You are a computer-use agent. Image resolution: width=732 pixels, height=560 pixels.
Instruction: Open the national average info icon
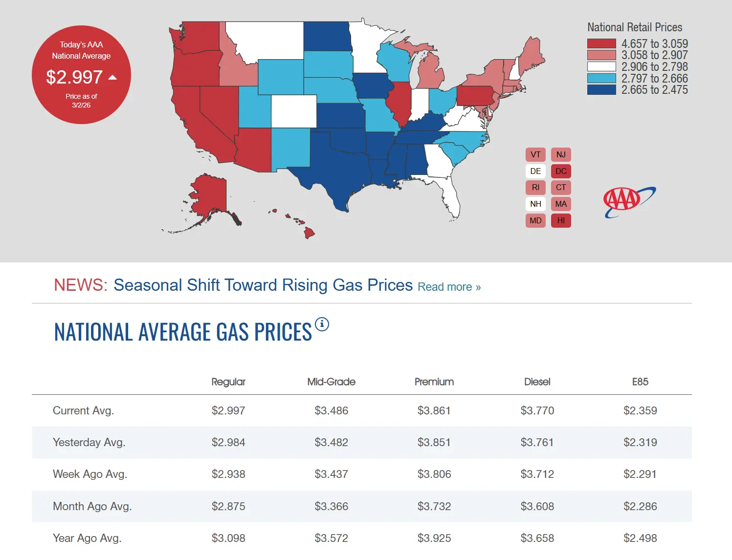click(322, 324)
